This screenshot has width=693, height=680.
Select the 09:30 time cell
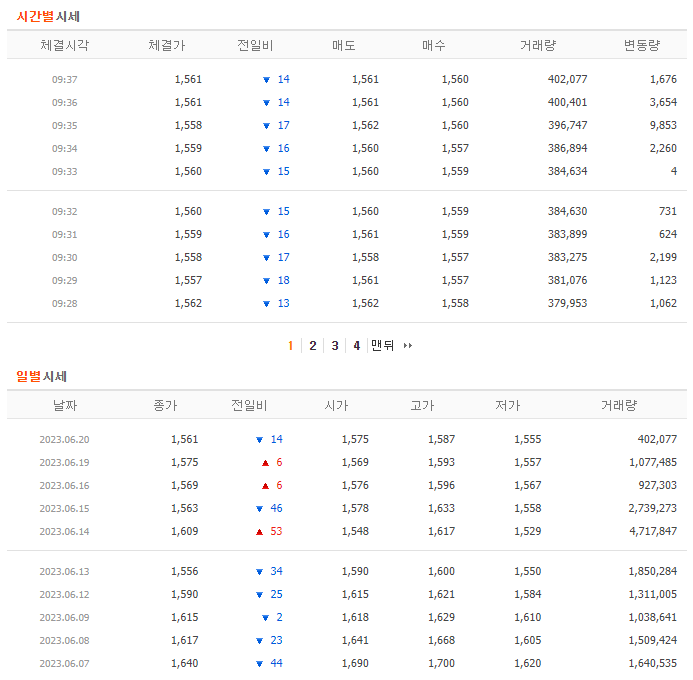(65, 258)
